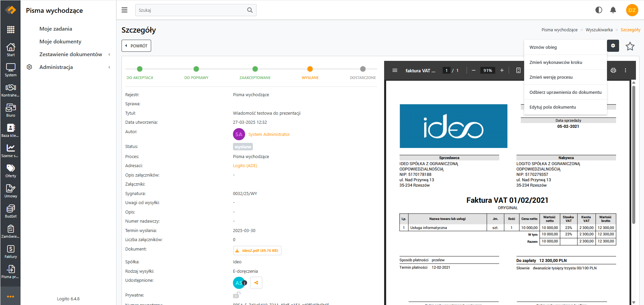Open the Umowy module icon
This screenshot has height=305, width=644.
(x=10, y=191)
